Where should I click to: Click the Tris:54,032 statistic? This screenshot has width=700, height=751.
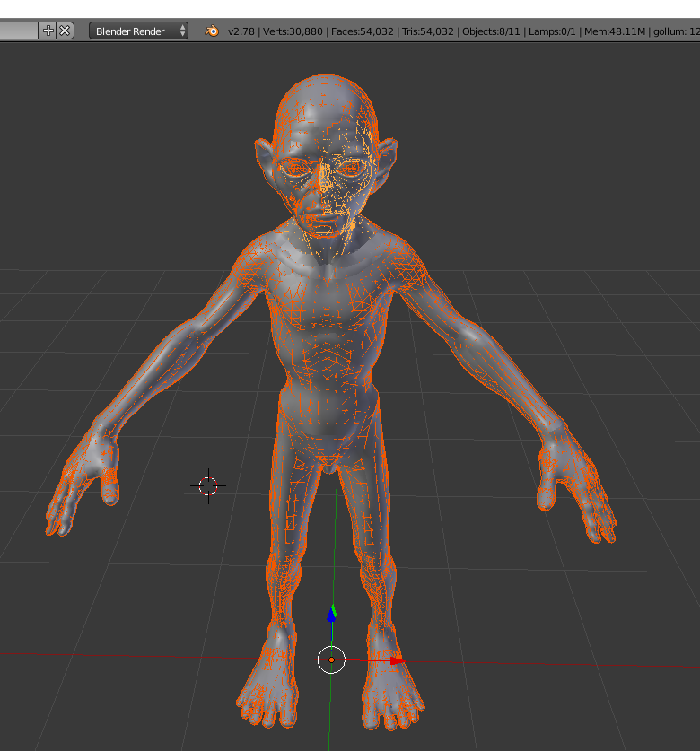click(x=427, y=31)
